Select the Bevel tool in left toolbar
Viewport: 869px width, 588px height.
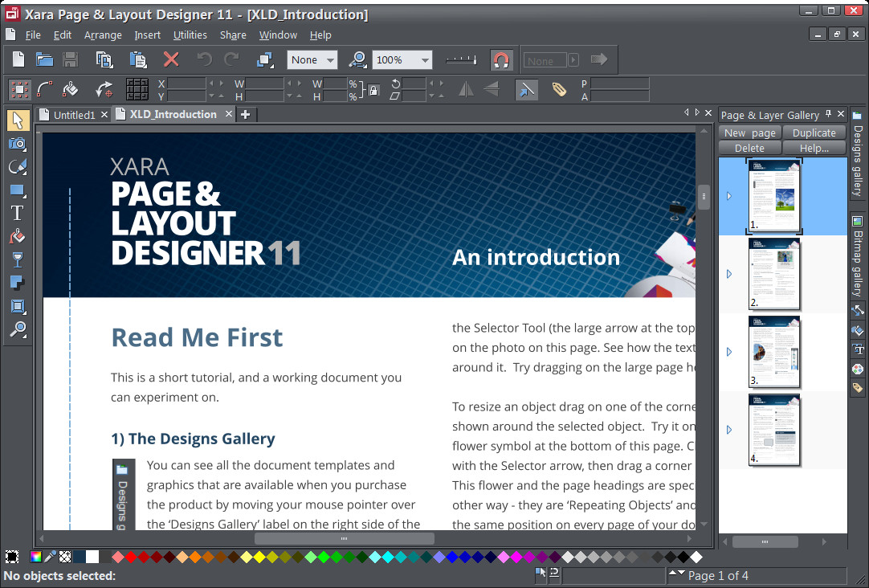pyautogui.click(x=18, y=307)
